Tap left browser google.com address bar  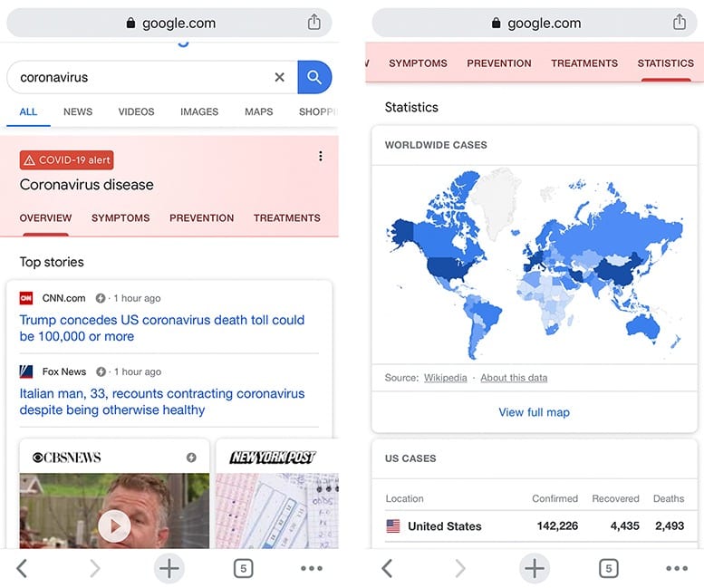click(x=169, y=23)
